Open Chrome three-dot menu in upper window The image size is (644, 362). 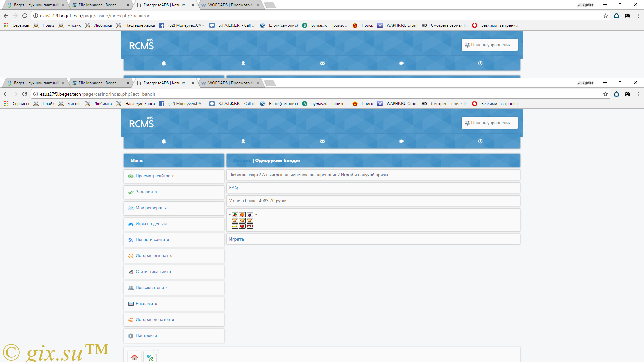[x=638, y=16]
